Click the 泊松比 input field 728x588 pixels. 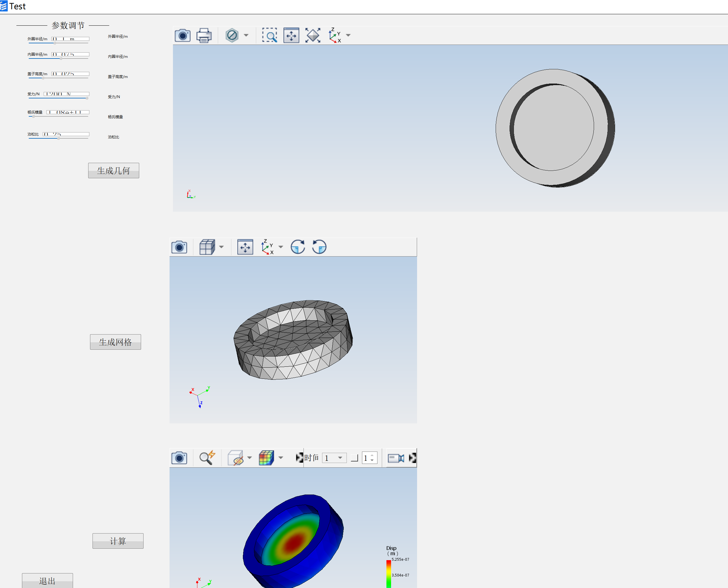66,134
